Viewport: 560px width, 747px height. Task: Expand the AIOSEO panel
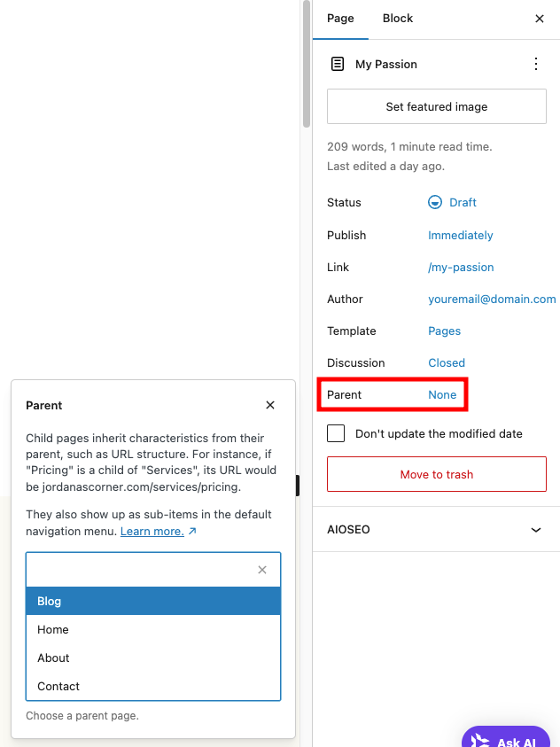click(535, 529)
